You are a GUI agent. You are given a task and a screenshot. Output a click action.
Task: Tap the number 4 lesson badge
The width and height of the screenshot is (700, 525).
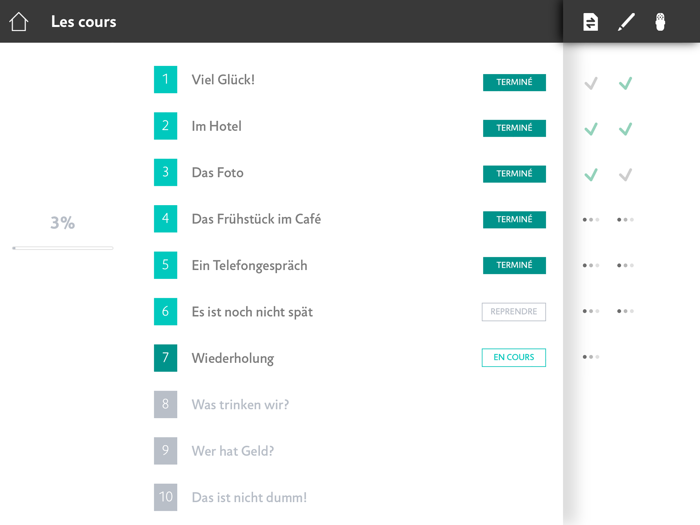tap(165, 219)
